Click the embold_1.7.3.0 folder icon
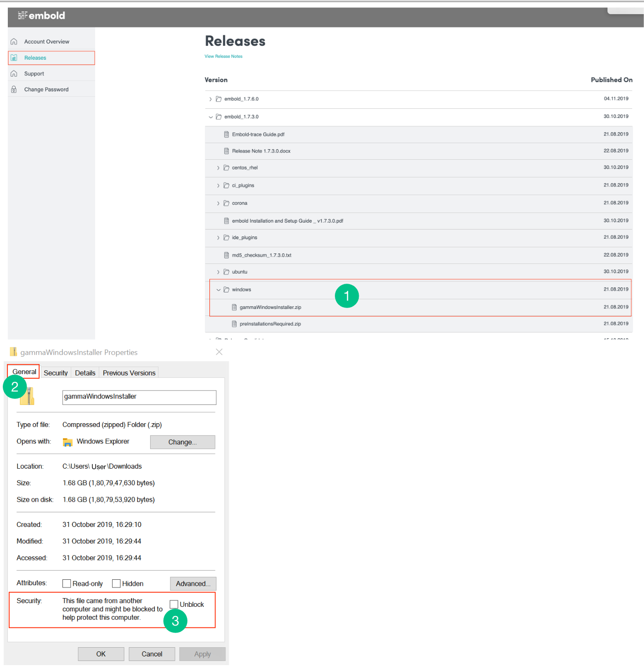Image resolution: width=644 pixels, height=672 pixels. coord(219,117)
